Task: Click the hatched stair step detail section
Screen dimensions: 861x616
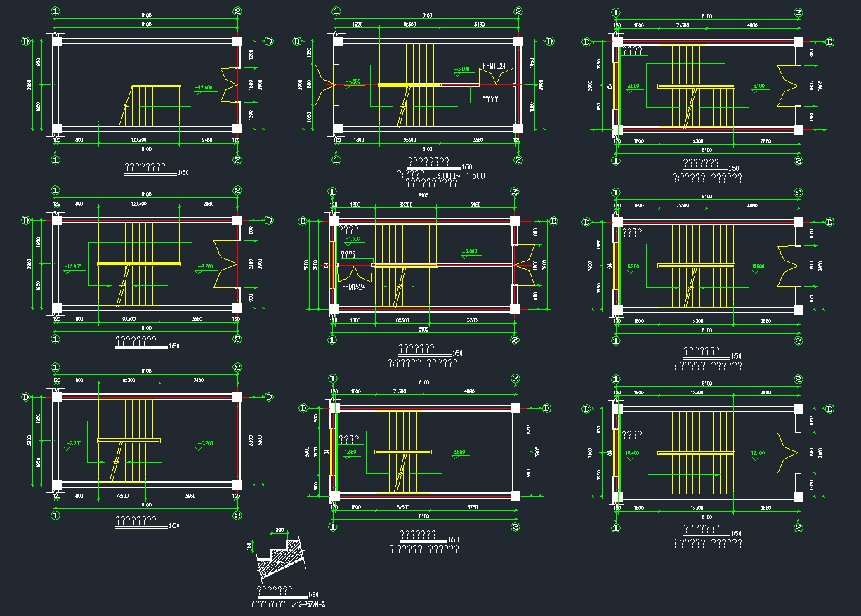Action: pos(281,561)
